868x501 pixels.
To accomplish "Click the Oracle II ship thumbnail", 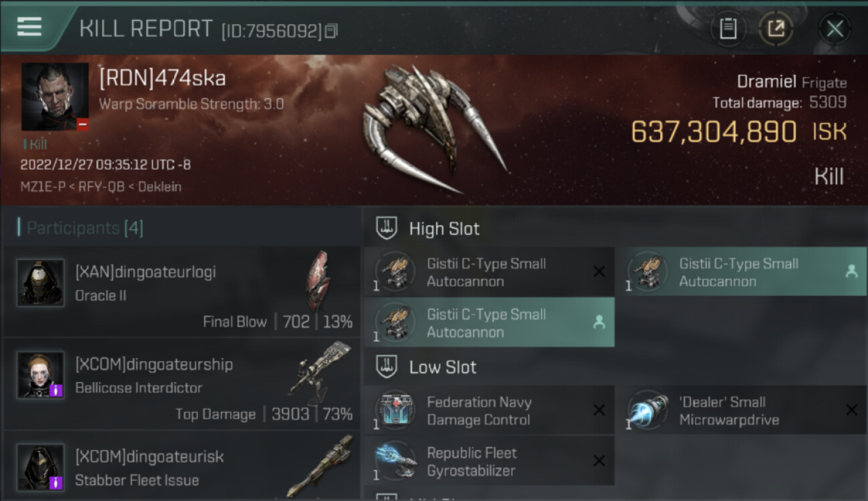I will [x=318, y=281].
